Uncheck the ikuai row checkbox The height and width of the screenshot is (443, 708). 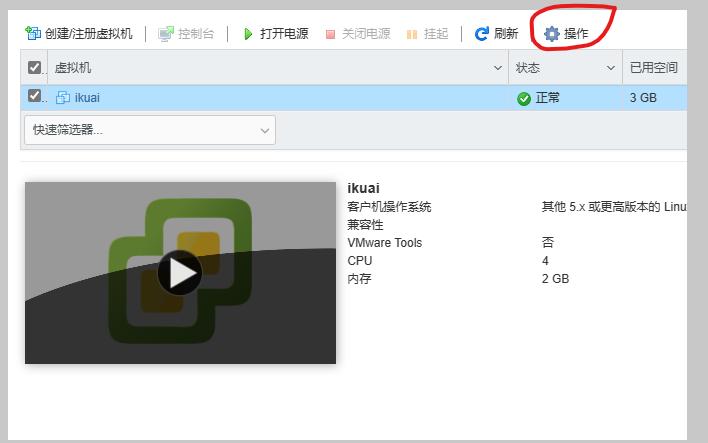click(x=34, y=96)
